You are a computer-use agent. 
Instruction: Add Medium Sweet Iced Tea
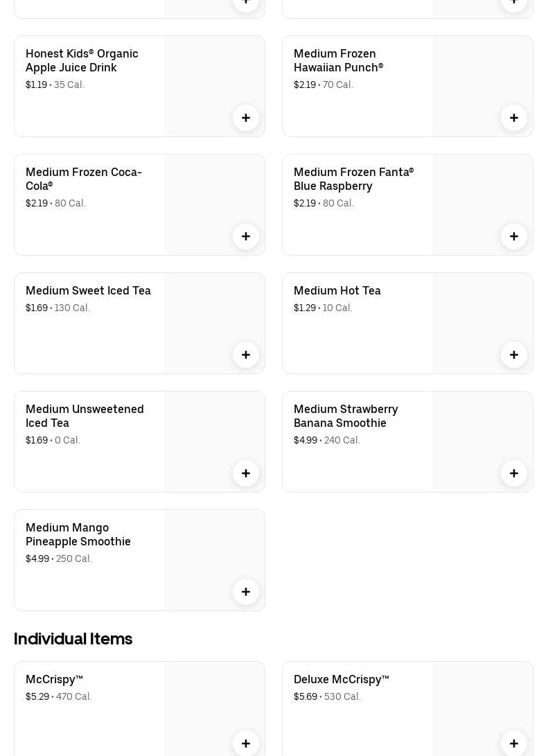[x=246, y=355]
